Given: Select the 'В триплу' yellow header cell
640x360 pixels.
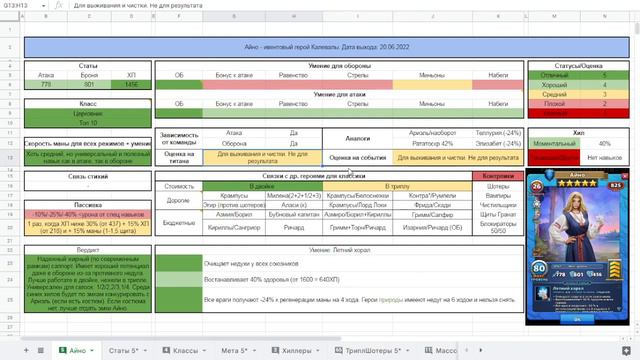Looking at the screenshot, I should 397,186.
